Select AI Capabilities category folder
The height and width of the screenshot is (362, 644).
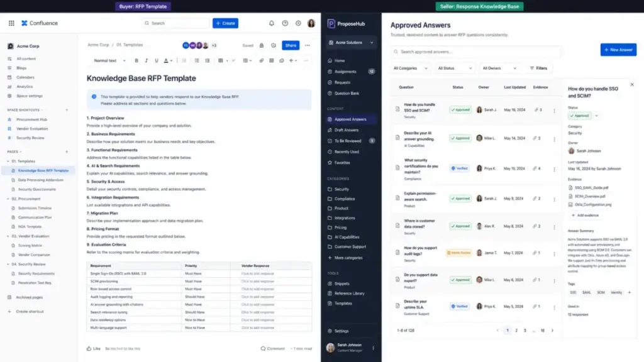[347, 237]
